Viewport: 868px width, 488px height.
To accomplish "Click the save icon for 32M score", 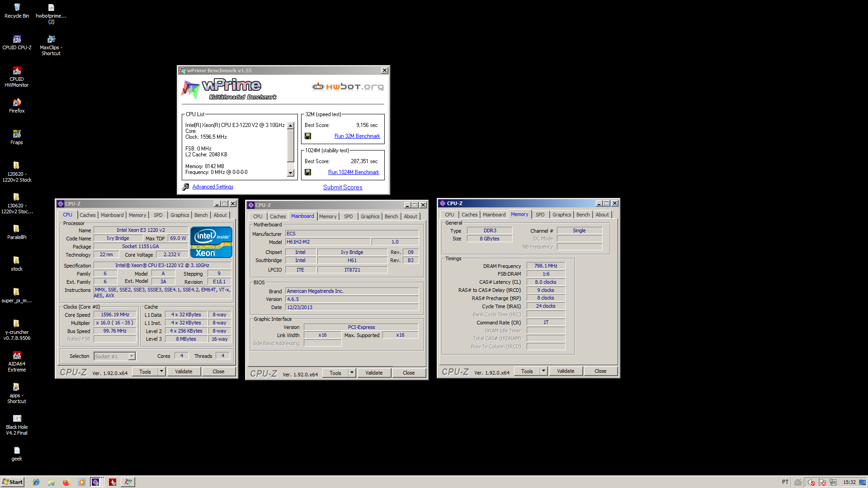I will click(308, 136).
